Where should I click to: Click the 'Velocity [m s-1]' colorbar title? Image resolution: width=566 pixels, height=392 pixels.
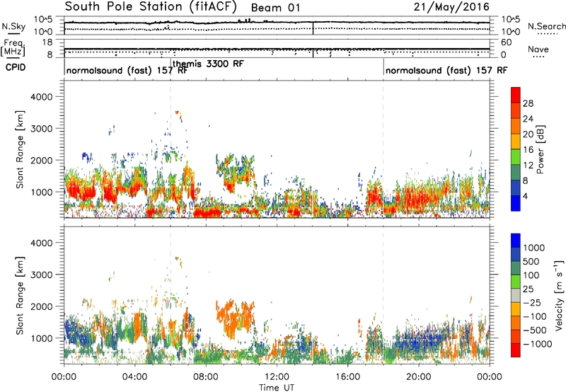[x=559, y=295]
